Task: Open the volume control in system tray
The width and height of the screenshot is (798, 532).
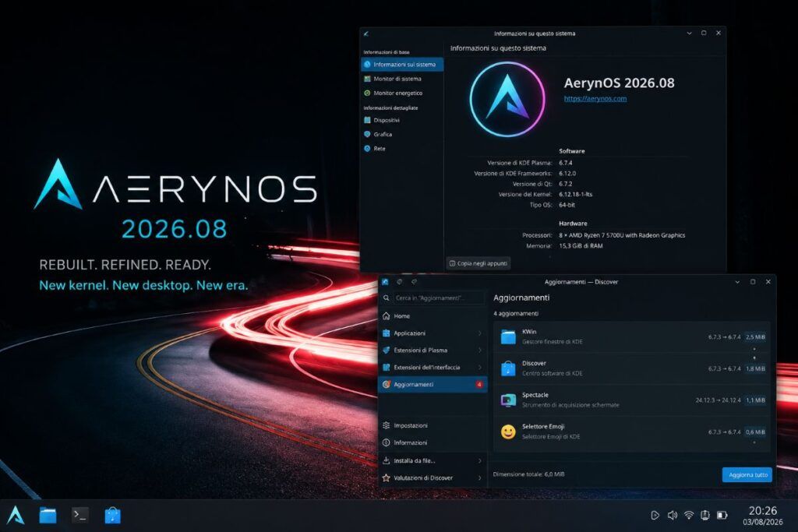Action: [672, 515]
